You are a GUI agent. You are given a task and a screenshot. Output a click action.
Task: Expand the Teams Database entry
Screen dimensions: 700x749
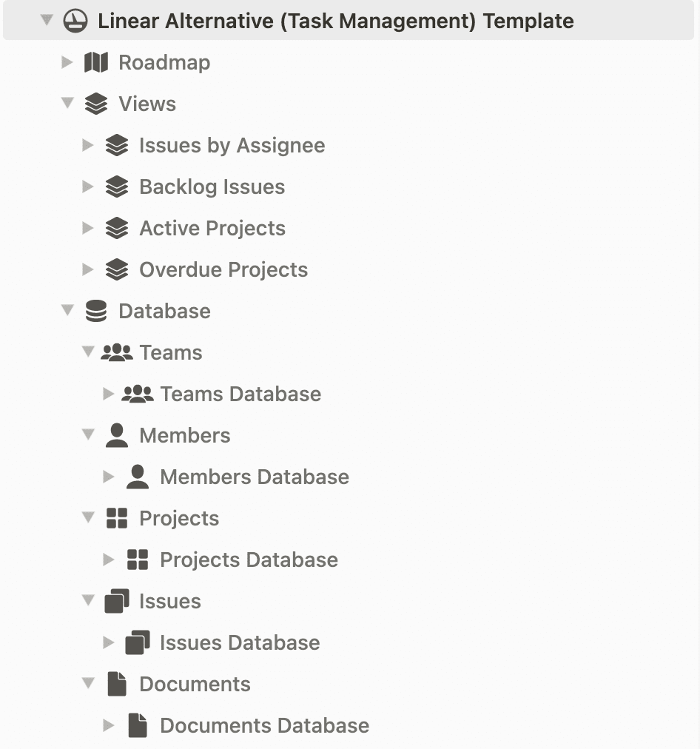point(108,394)
